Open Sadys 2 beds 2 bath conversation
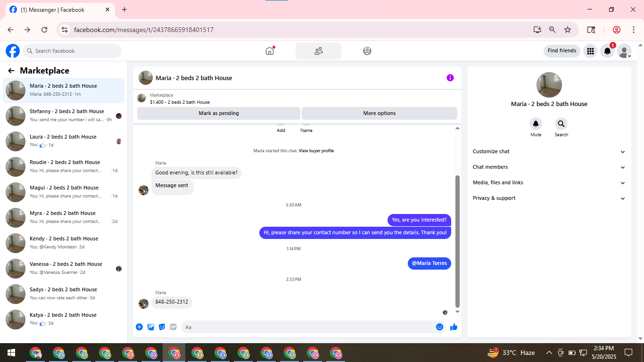Image resolution: width=644 pixels, height=362 pixels. pyautogui.click(x=64, y=294)
